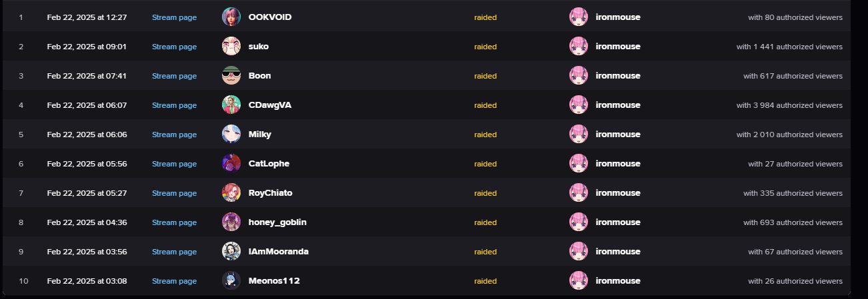The width and height of the screenshot is (868, 299).
Task: Open the honey_goblin channel name link
Action: (277, 222)
